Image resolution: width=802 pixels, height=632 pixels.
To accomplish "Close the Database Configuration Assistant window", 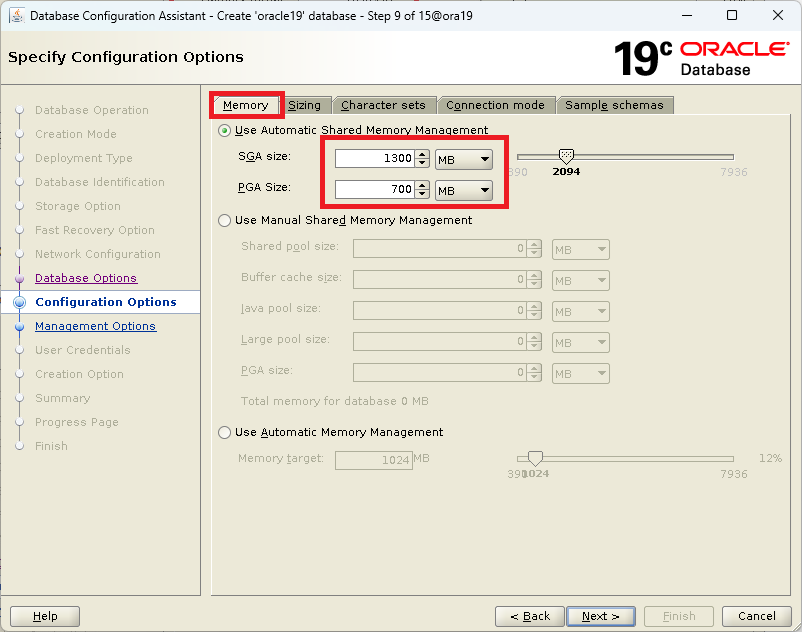I will click(777, 15).
